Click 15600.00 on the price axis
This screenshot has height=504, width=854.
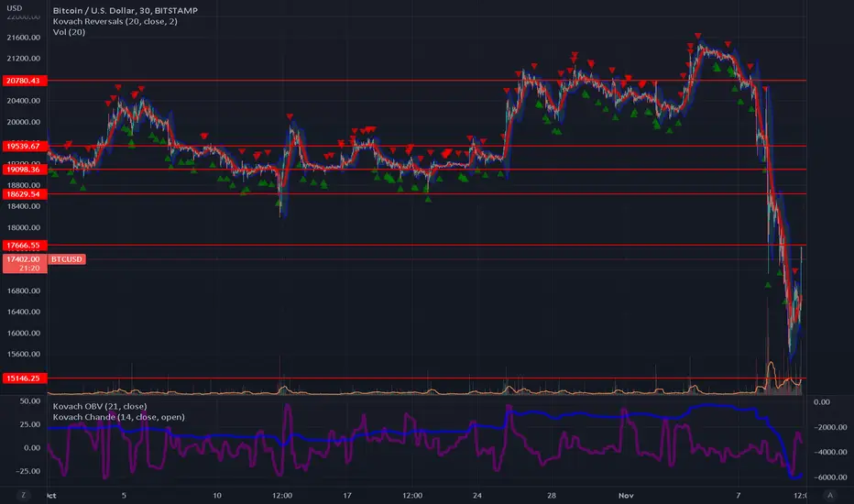pyautogui.click(x=24, y=354)
